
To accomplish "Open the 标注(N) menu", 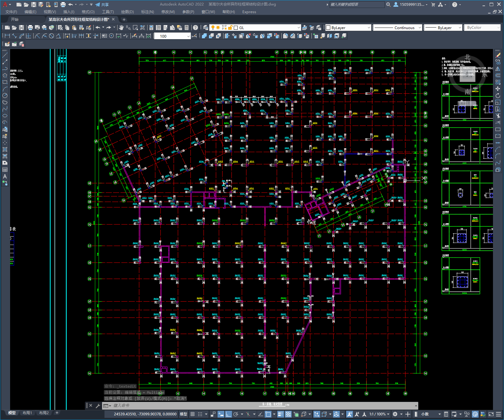I will pos(147,12).
